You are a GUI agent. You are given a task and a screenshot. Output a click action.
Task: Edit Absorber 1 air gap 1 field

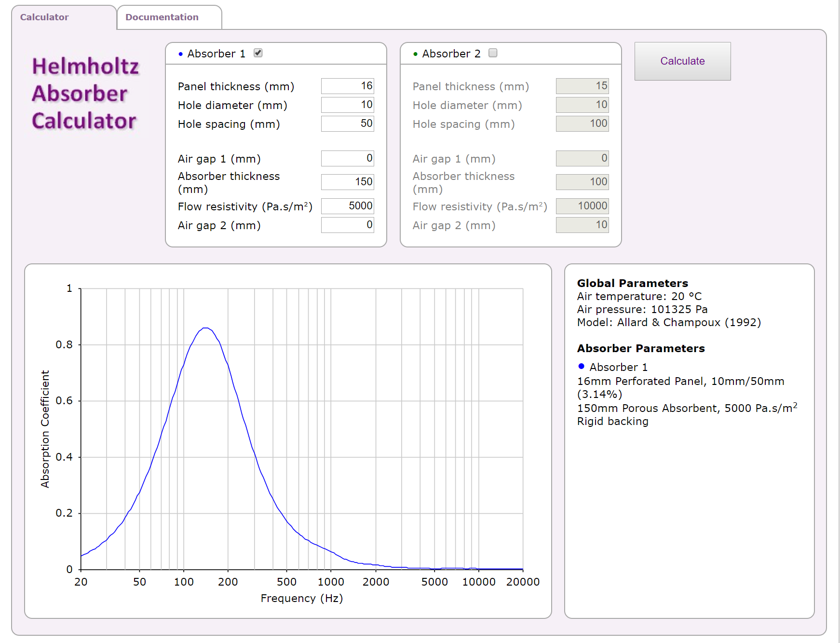[x=348, y=158]
